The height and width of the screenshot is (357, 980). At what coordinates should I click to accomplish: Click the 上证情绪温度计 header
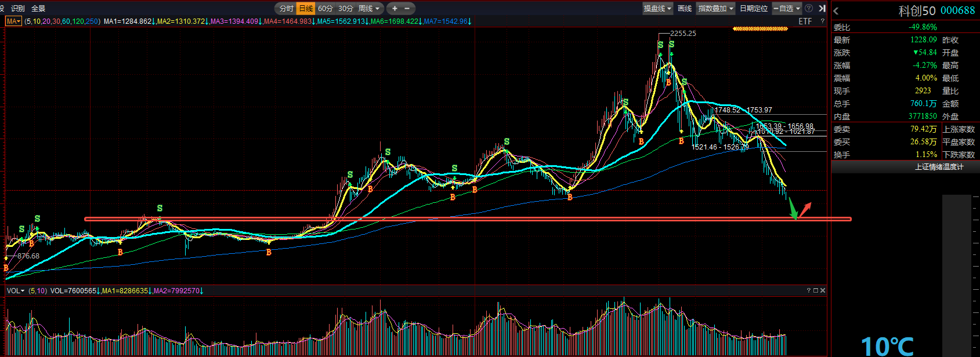click(x=939, y=167)
